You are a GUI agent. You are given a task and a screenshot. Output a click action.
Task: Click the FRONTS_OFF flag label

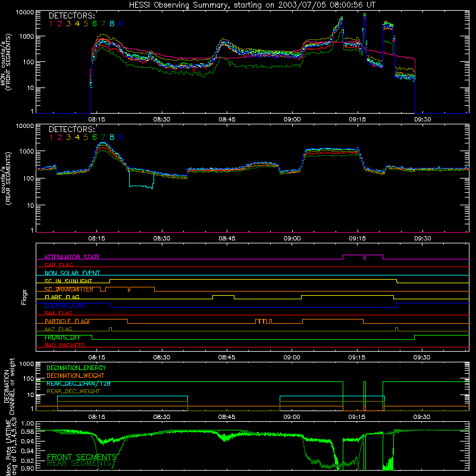pos(62,337)
